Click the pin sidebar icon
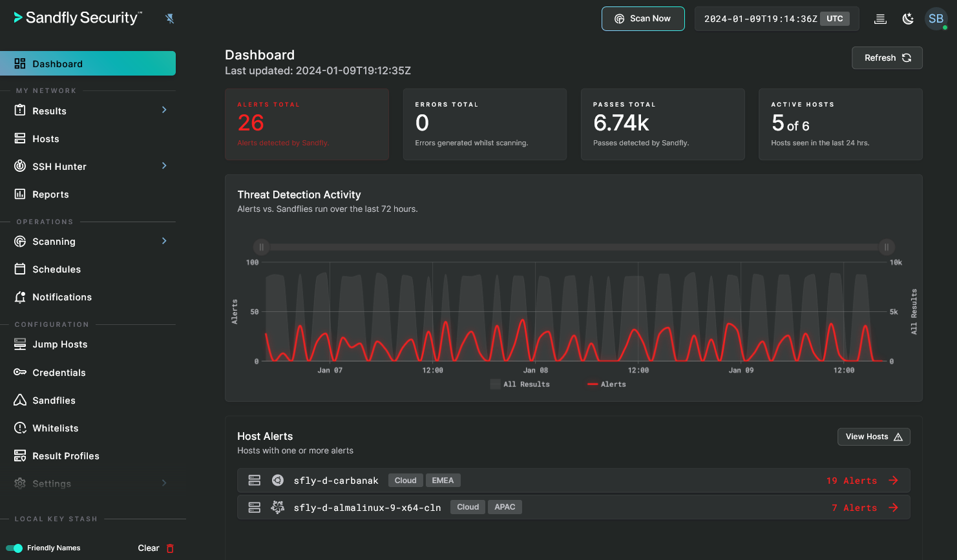This screenshot has width=957, height=560. pos(170,18)
